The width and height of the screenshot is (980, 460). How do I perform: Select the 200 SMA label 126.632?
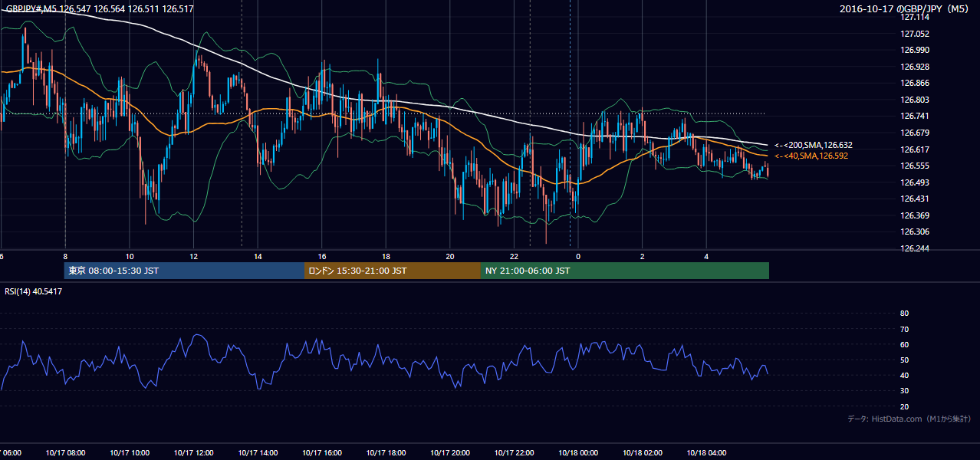coord(814,145)
